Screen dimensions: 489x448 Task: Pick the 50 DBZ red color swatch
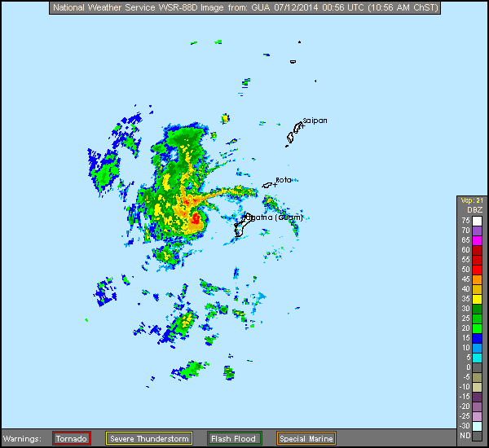477,270
